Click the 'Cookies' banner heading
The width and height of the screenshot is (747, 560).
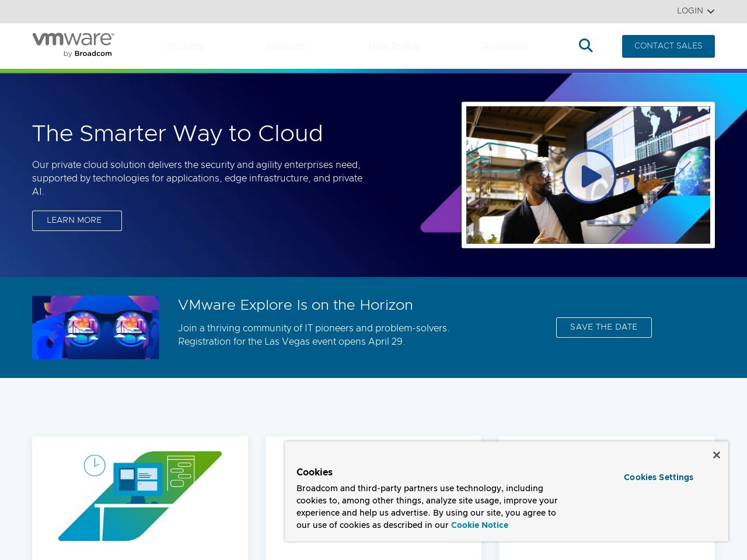(315, 472)
